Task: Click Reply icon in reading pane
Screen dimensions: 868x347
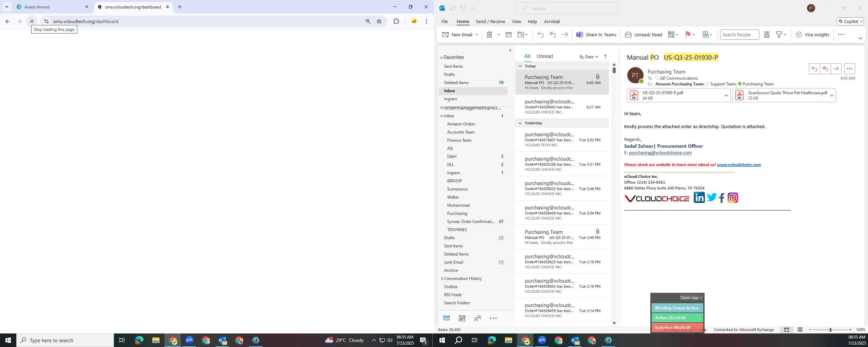Action: [x=814, y=69]
